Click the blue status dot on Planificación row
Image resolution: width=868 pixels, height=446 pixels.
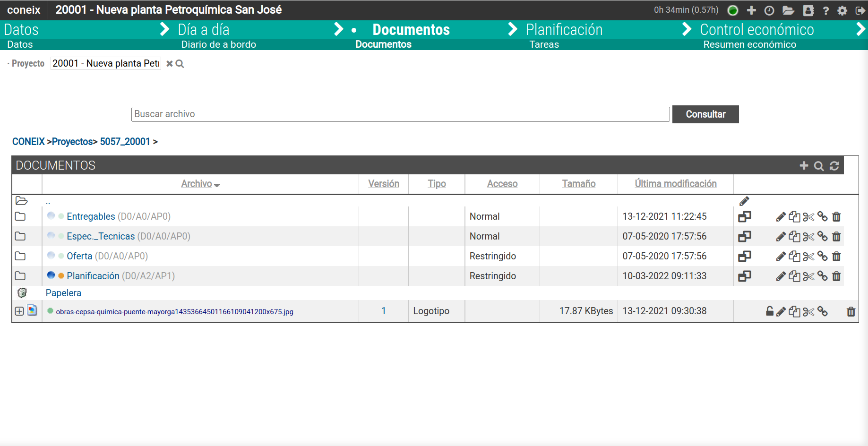pyautogui.click(x=51, y=275)
